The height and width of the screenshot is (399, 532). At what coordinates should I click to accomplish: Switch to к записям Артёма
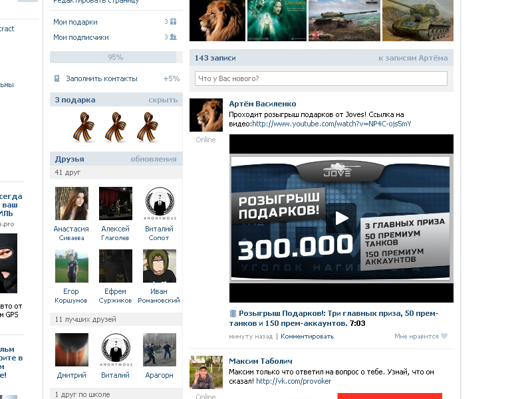[413, 58]
